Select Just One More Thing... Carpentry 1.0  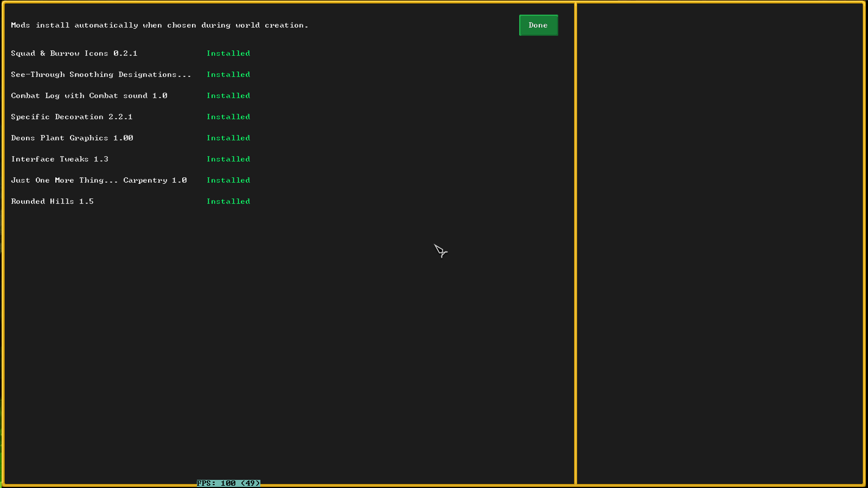[x=99, y=180]
